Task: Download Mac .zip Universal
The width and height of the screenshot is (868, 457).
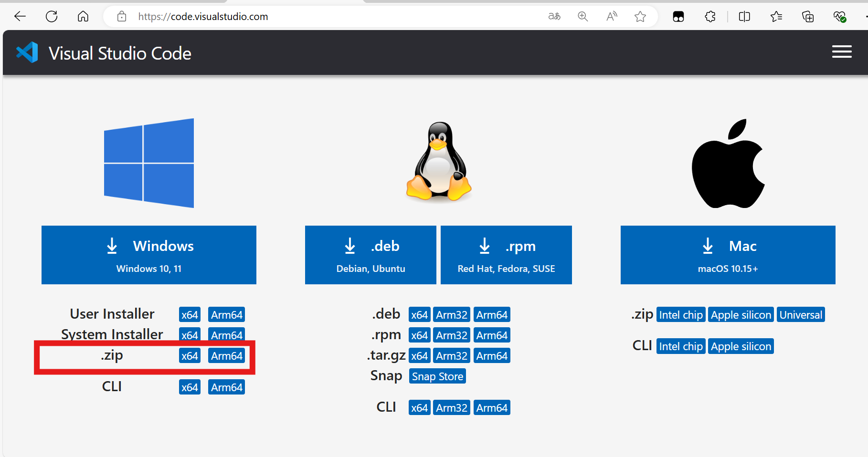Action: point(801,315)
